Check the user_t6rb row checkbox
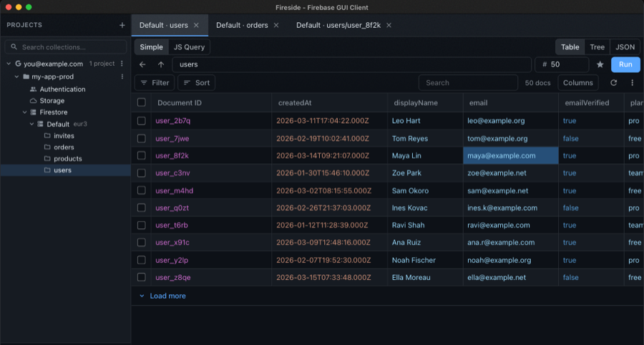 tap(141, 225)
